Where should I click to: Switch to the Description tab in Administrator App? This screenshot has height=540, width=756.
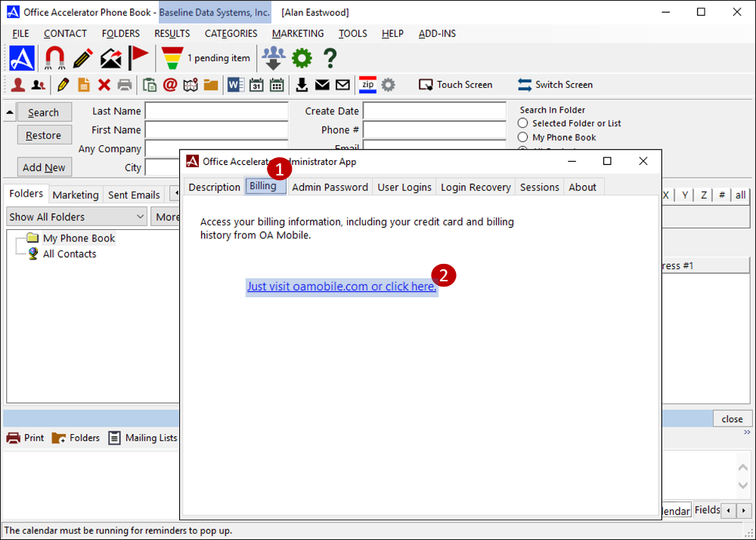pos(214,187)
